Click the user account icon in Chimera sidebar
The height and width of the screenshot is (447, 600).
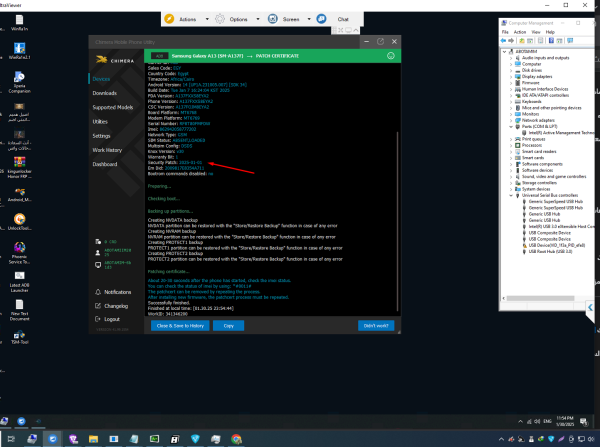point(98,253)
